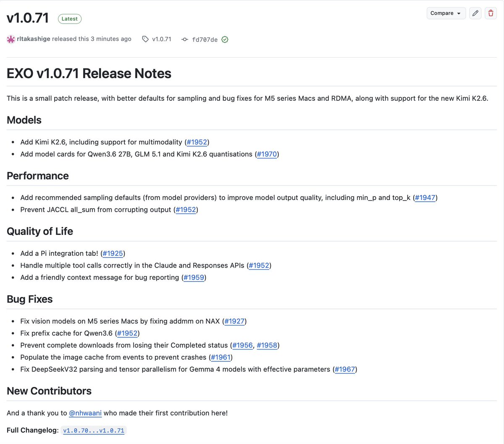Click the Latest badge
This screenshot has width=504, height=444.
click(x=69, y=19)
